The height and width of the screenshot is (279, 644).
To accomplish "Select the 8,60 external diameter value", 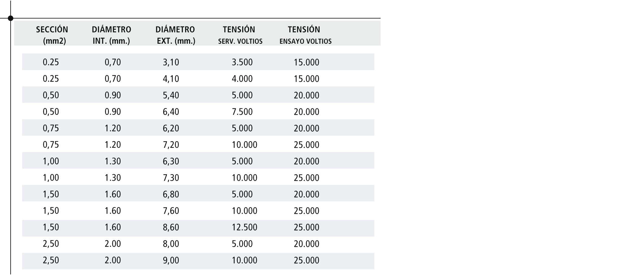I will click(x=171, y=227).
